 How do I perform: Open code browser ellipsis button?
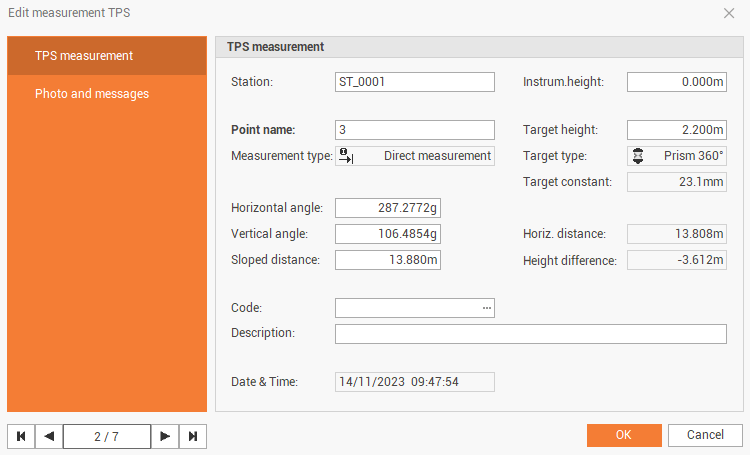pos(487,308)
